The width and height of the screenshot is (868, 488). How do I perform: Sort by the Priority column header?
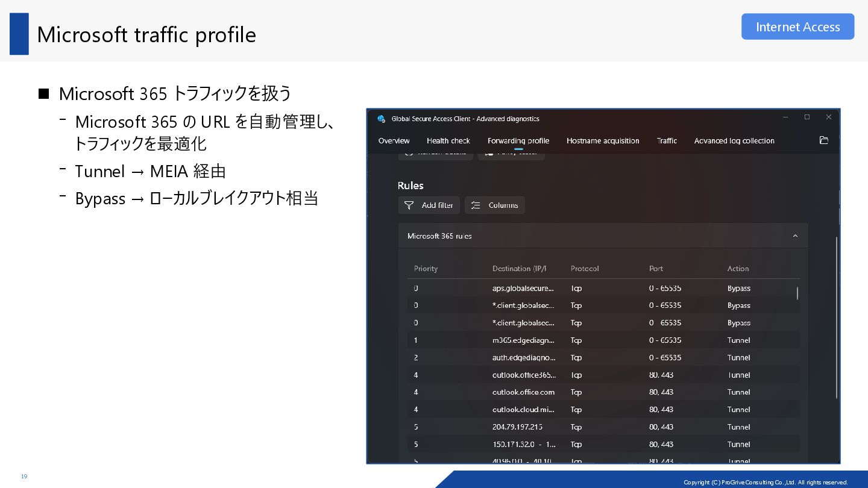coord(426,269)
